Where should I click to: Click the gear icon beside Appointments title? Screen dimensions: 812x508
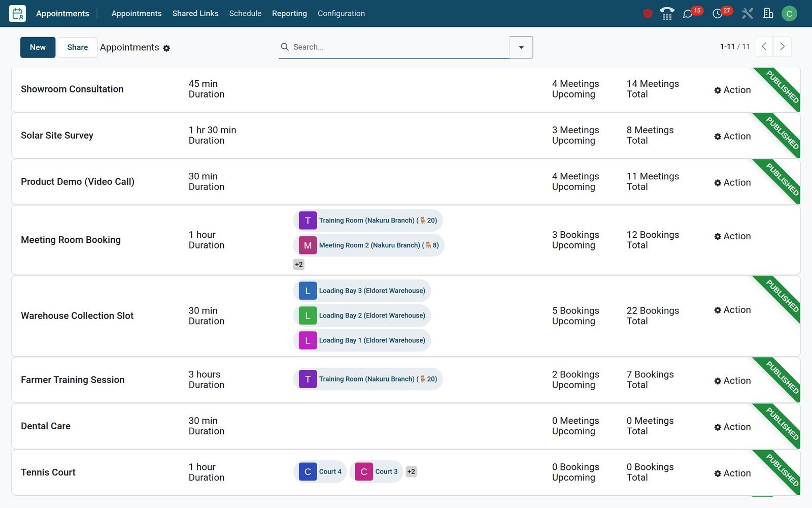pyautogui.click(x=166, y=48)
